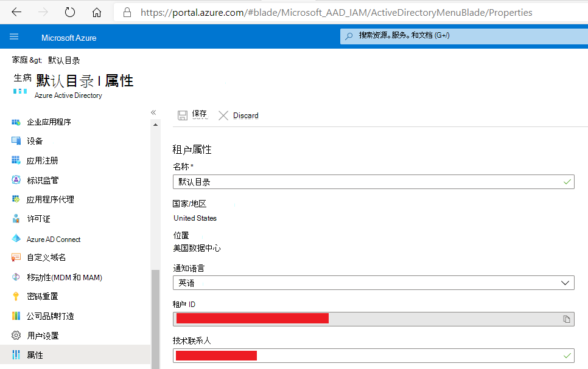Click the 应用注册 grid icon
This screenshot has width=588, height=369.
16,160
